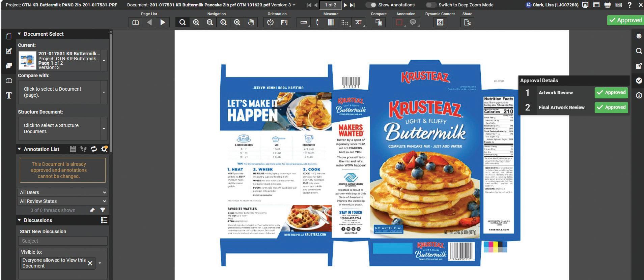Select the red rectangle annotation tool
Screen dimensions: 644x280
click(399, 22)
